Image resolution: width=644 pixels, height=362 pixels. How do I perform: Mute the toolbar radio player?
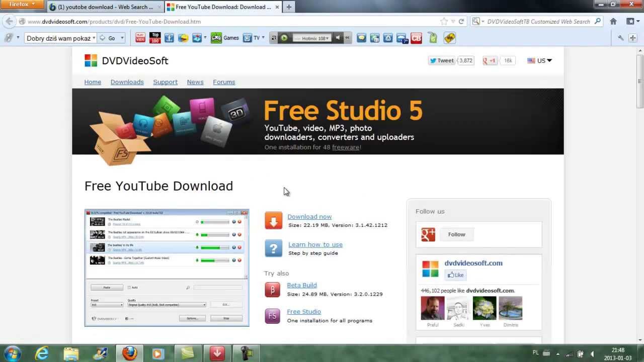(x=338, y=38)
